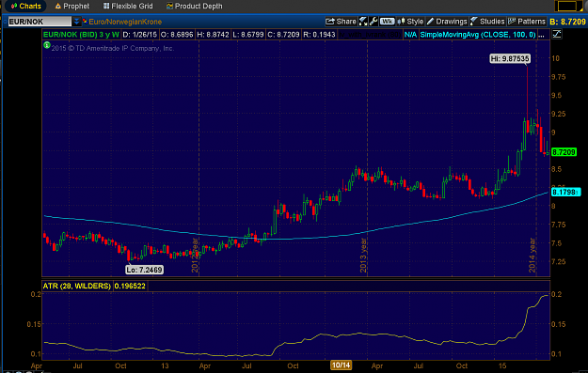Viewport: 588px width, 373px height.
Task: Click the B: 8.7209 bid quote
Action: tap(567, 22)
